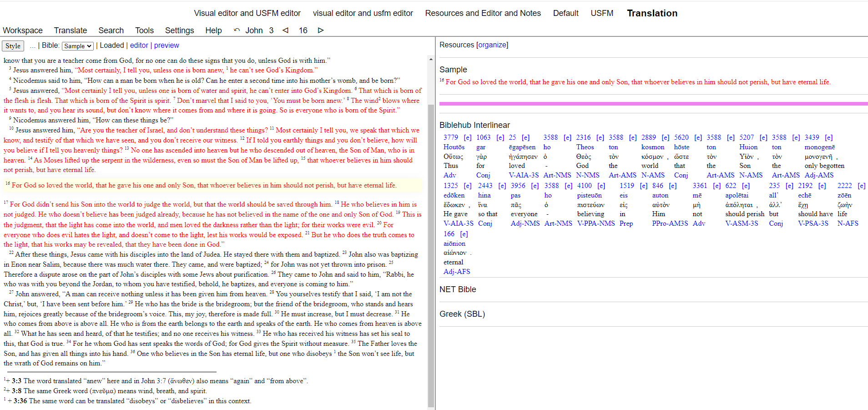The height and width of the screenshot is (410, 868).
Task: Click Strong's number 2316 above Theos
Action: [x=584, y=137]
